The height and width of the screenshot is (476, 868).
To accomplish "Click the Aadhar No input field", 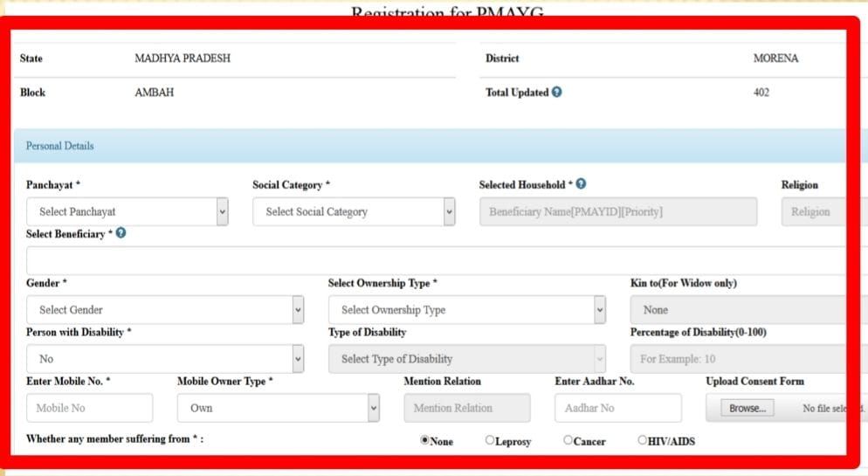I will click(x=617, y=408).
